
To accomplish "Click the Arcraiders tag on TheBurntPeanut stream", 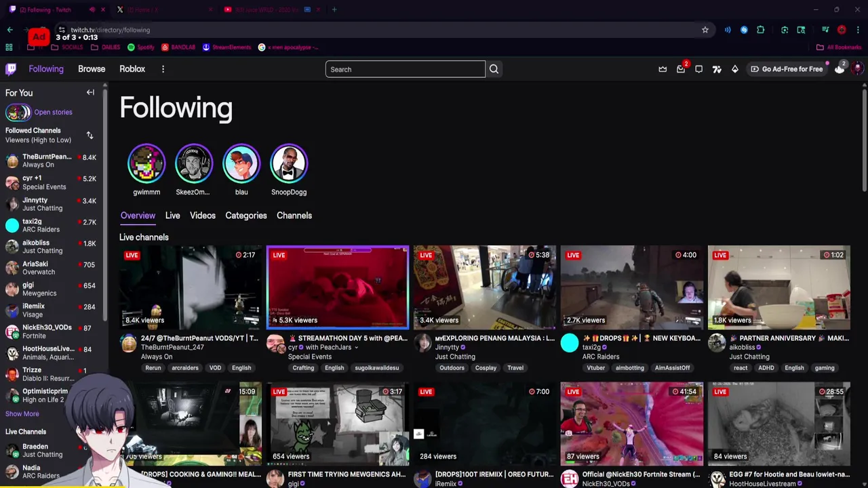I will point(185,368).
